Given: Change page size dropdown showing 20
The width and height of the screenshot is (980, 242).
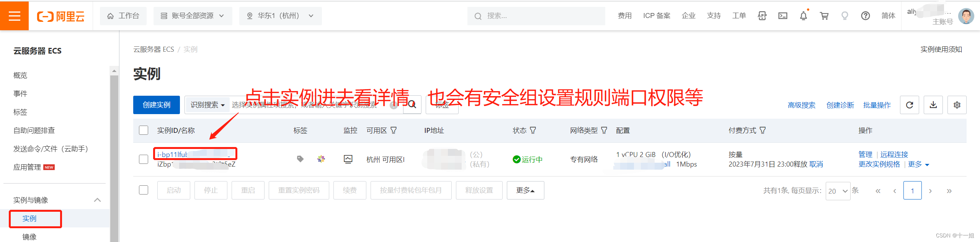Looking at the screenshot, I should (x=838, y=191).
